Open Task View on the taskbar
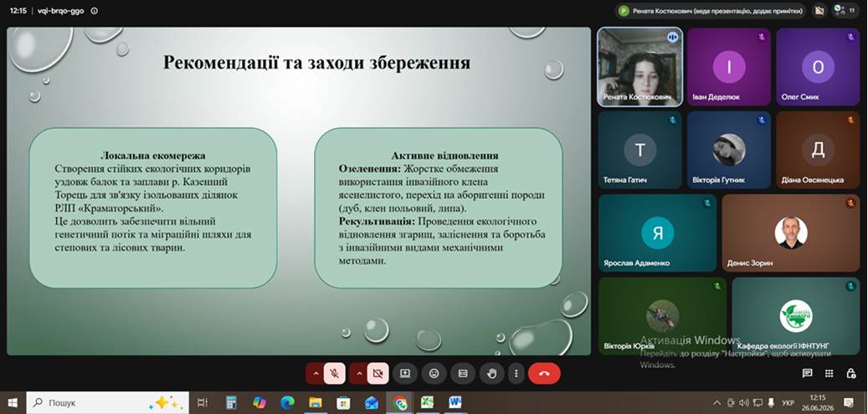The width and height of the screenshot is (868, 414). [203, 402]
